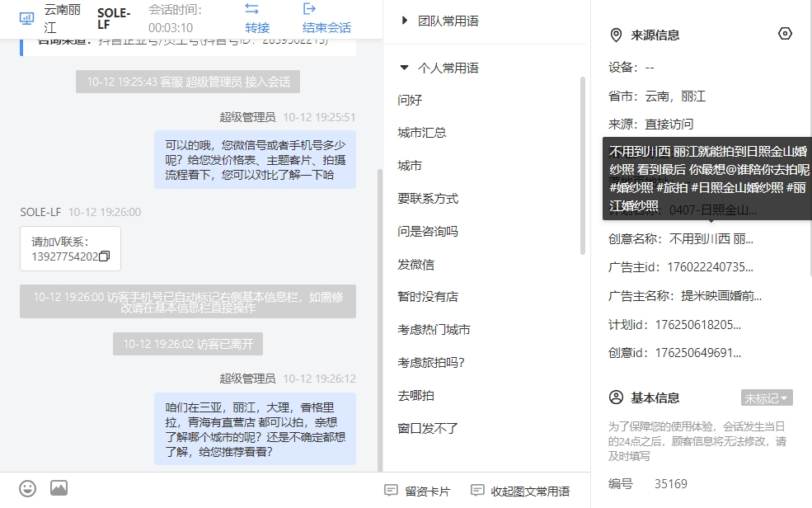
Task: Click the 设备 row in 来源信息
Action: click(x=631, y=68)
